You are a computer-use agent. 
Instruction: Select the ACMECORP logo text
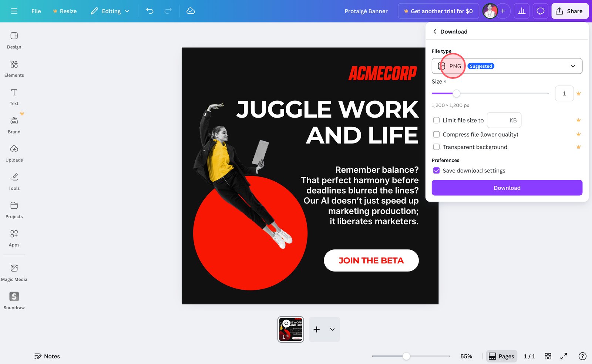(383, 73)
